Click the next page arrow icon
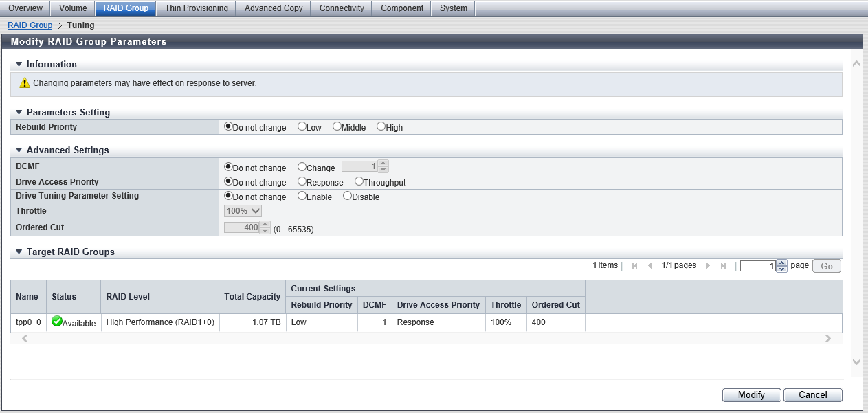This screenshot has height=413, width=868. [708, 266]
